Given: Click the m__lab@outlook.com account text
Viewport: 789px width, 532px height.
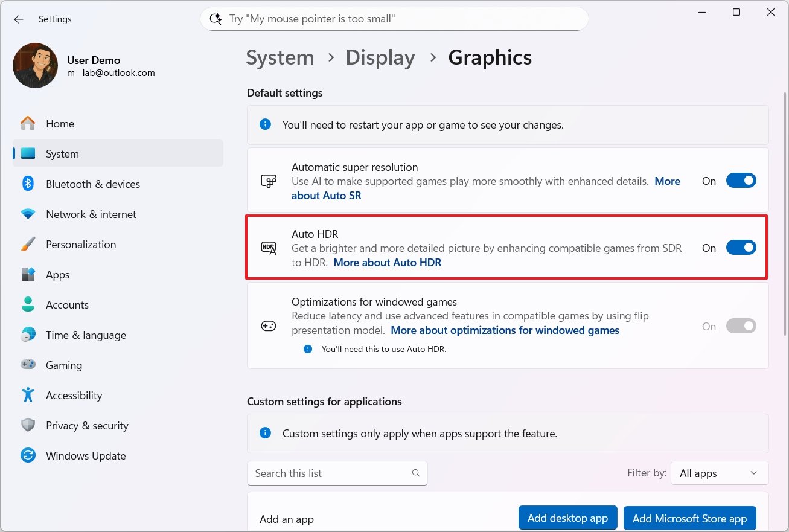Looking at the screenshot, I should click(x=111, y=73).
